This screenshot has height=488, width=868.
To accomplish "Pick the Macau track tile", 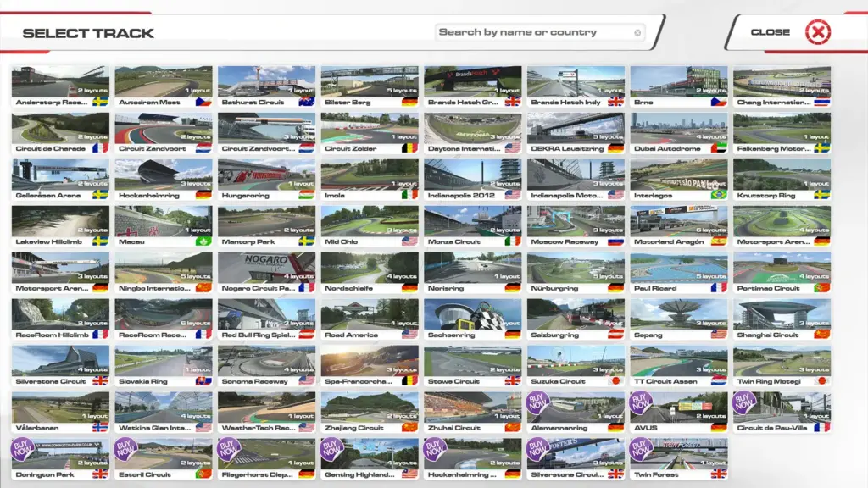I will pos(164,225).
